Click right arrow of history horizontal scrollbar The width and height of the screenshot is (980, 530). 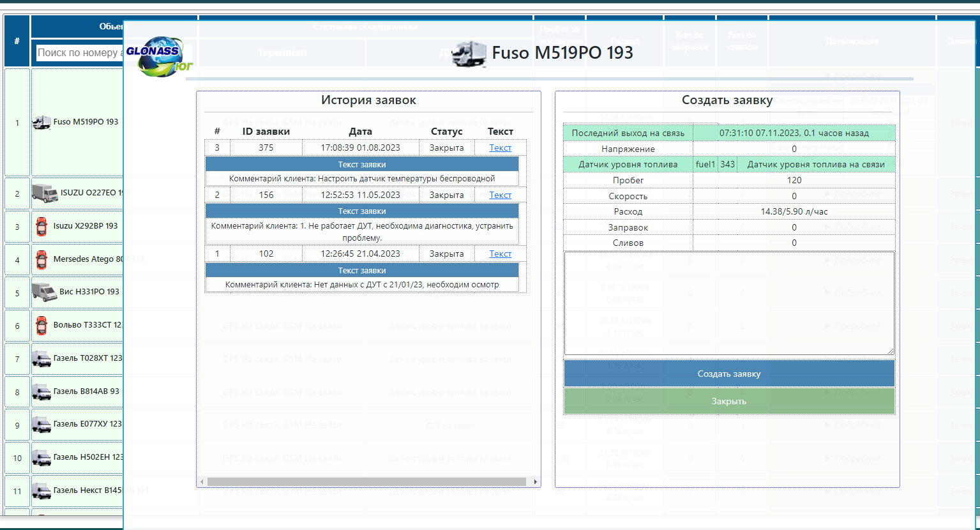[535, 481]
